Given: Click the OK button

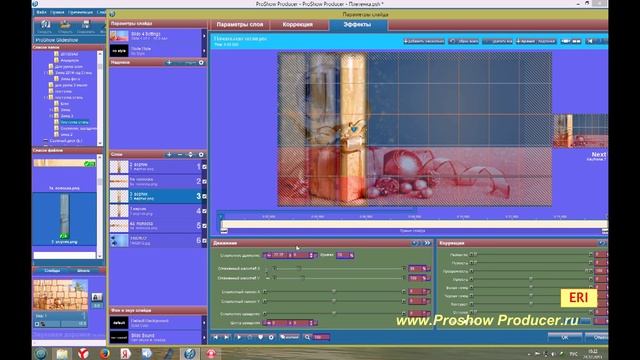Looking at the screenshot, I should (564, 338).
